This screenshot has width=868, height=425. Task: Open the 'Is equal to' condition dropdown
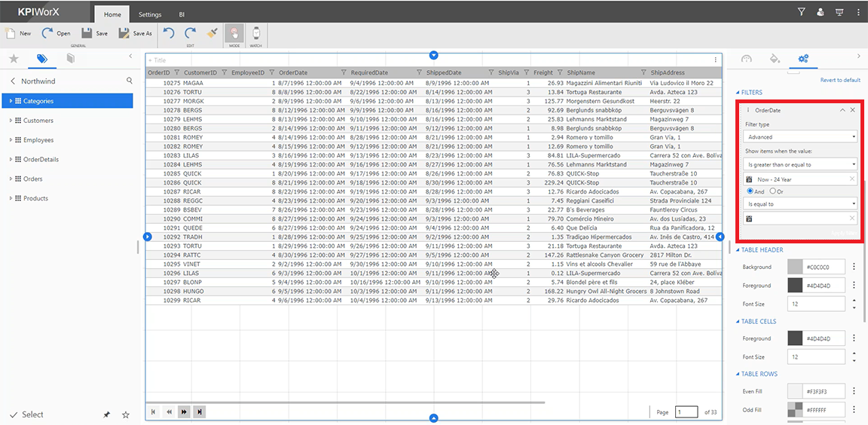(800, 203)
